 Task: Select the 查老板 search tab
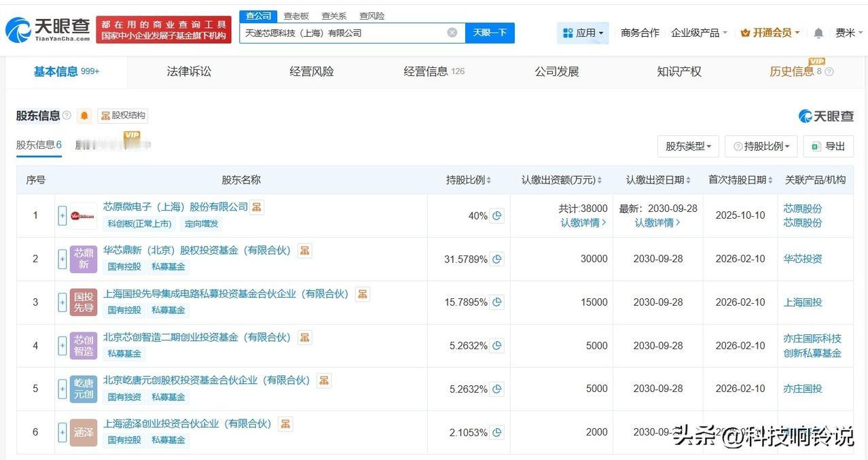[x=296, y=16]
